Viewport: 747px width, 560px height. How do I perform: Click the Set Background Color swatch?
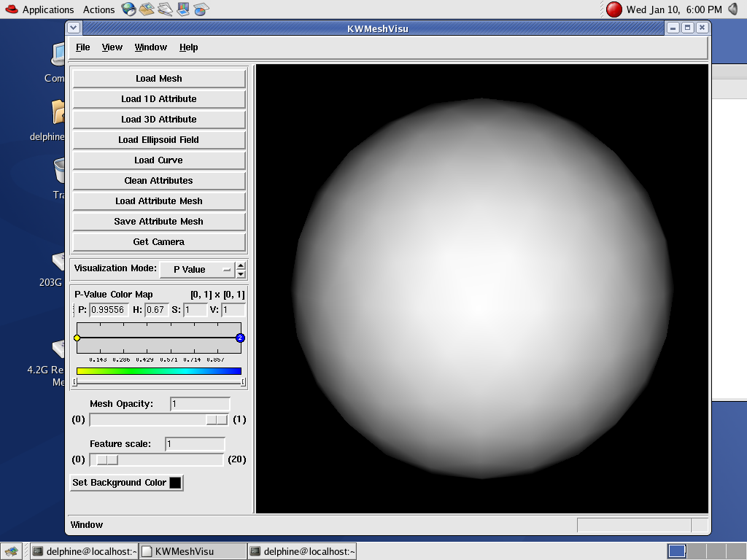tap(175, 483)
